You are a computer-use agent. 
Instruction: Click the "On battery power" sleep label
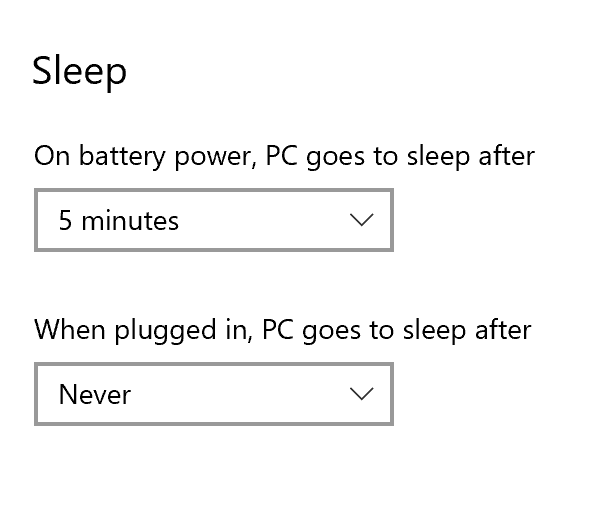coord(284,156)
